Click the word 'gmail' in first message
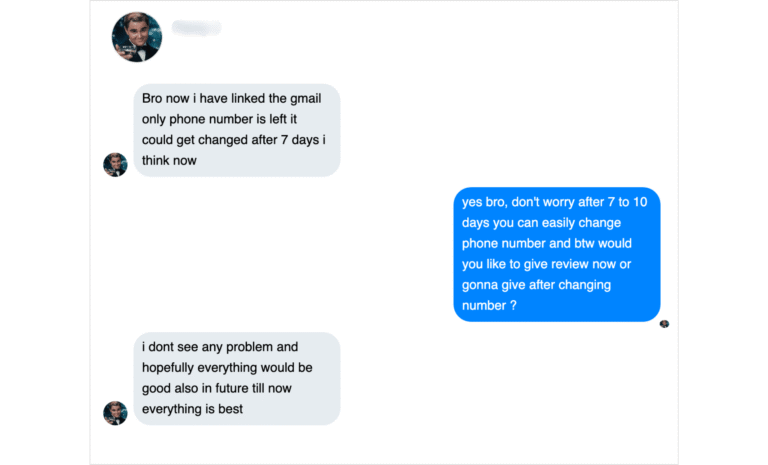Image resolution: width=768 pixels, height=465 pixels. point(306,99)
